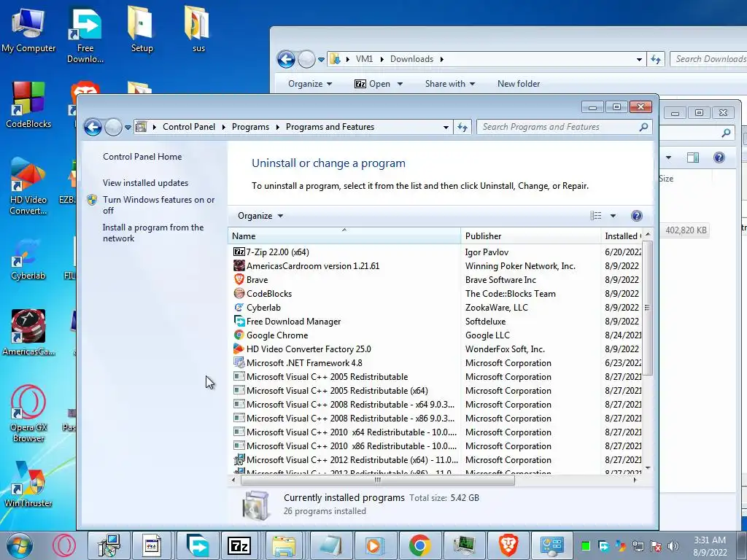Screen dimensions: 747x560
Task: Launch the WinThruster desktop shortcut
Action: pos(28,483)
